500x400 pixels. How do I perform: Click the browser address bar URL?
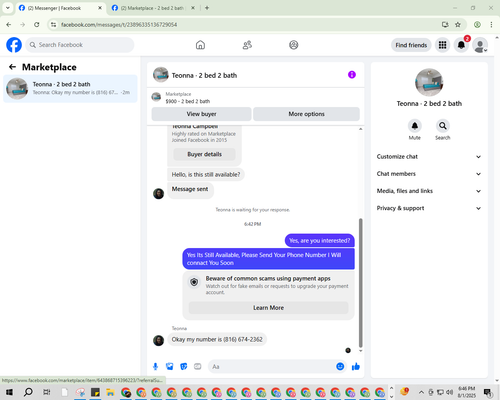pyautogui.click(x=119, y=25)
